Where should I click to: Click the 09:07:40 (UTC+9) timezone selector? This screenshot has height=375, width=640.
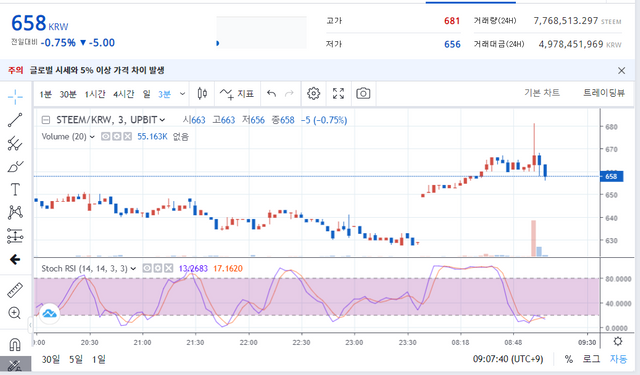click(x=508, y=359)
